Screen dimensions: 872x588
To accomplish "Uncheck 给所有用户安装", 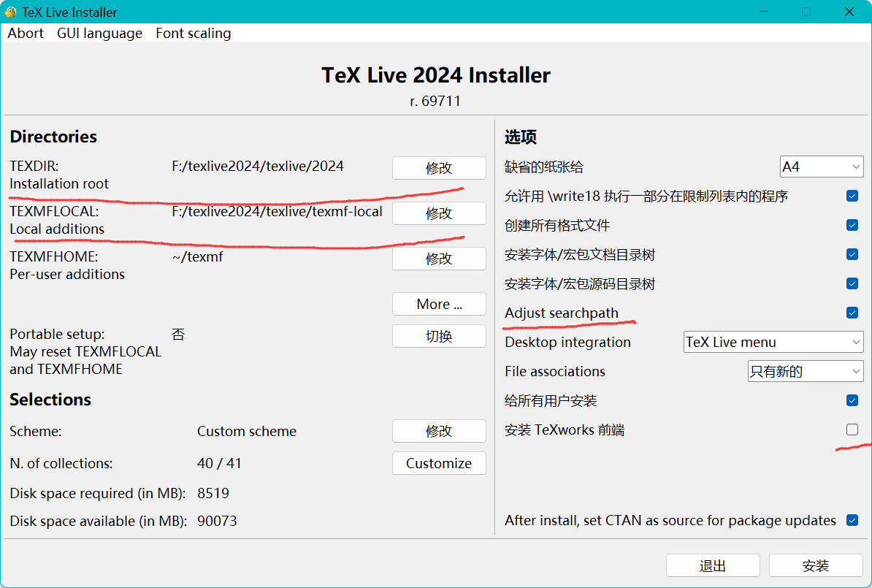I will [852, 400].
